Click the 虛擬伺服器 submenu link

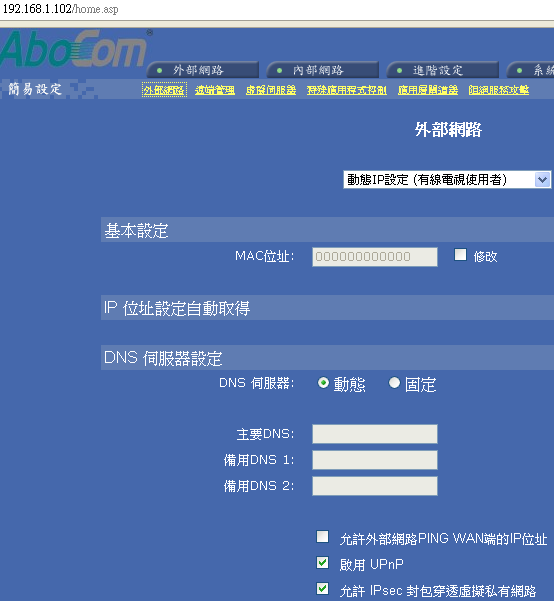point(271,90)
